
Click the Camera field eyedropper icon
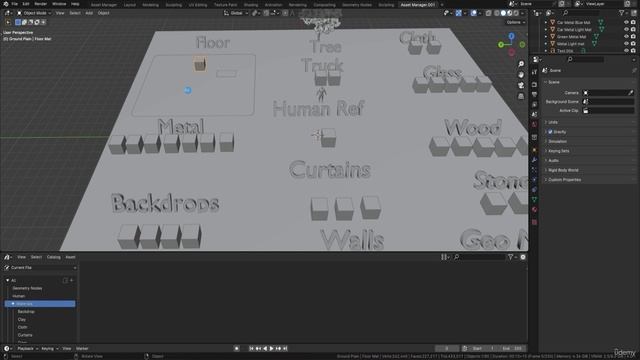point(631,93)
